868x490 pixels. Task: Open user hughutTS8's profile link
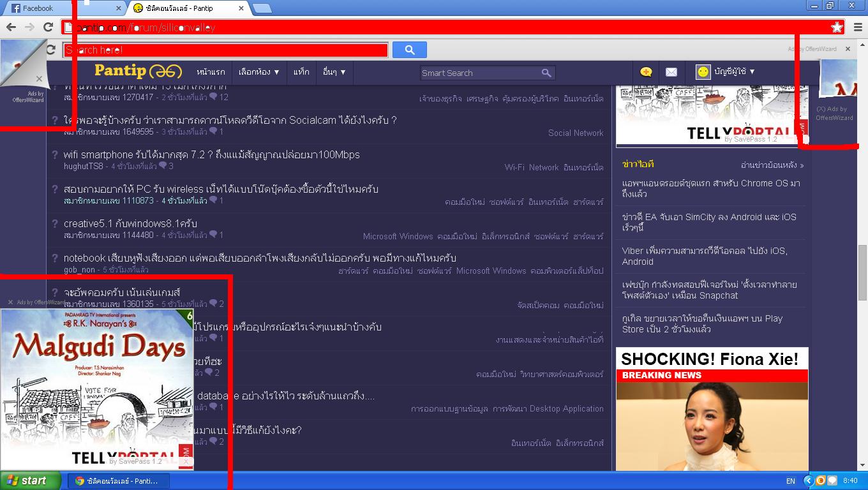point(84,167)
